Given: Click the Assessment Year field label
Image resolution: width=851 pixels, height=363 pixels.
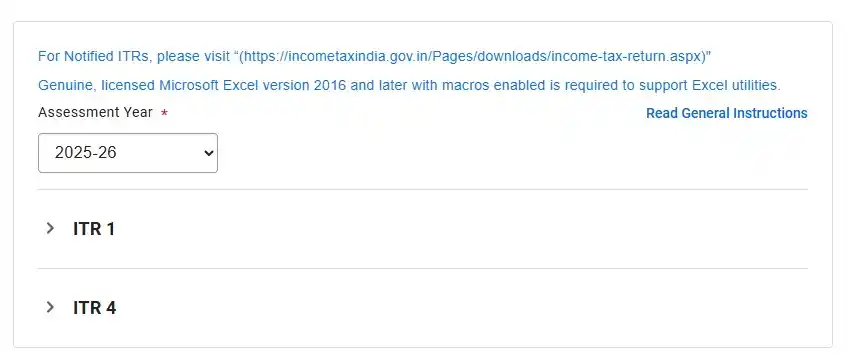Looking at the screenshot, I should [96, 112].
